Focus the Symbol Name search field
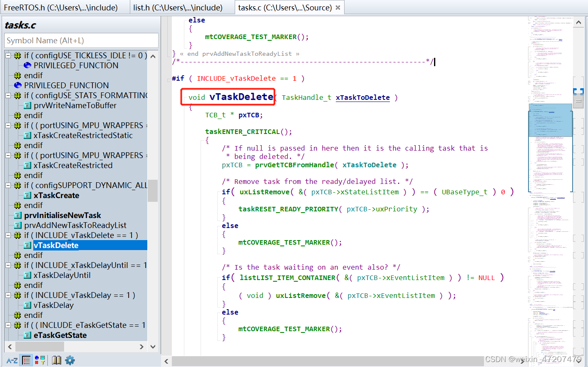 [x=81, y=40]
